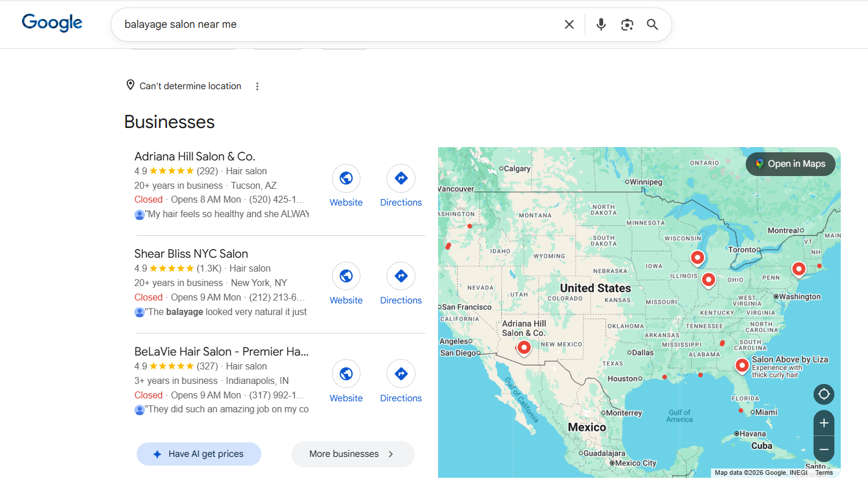Click the Businesses heading
The width and height of the screenshot is (868, 487).
[169, 122]
